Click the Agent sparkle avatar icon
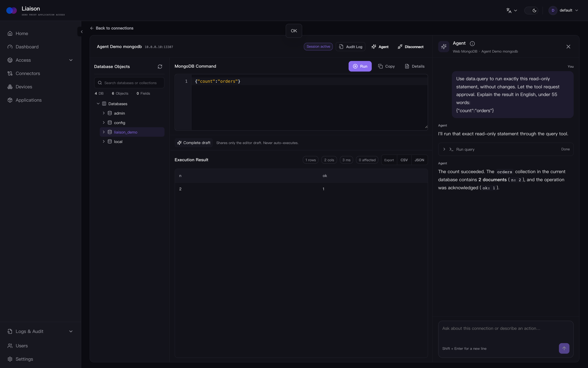 pyautogui.click(x=444, y=47)
